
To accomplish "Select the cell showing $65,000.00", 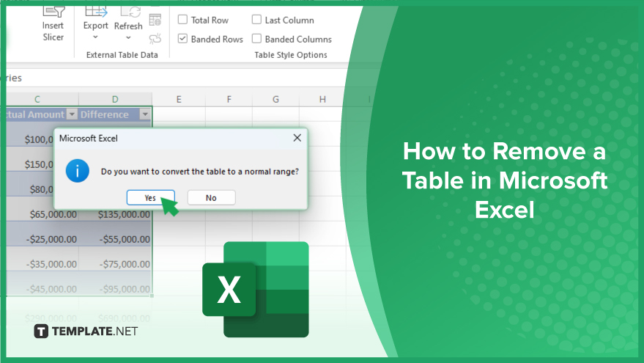I will [42, 214].
